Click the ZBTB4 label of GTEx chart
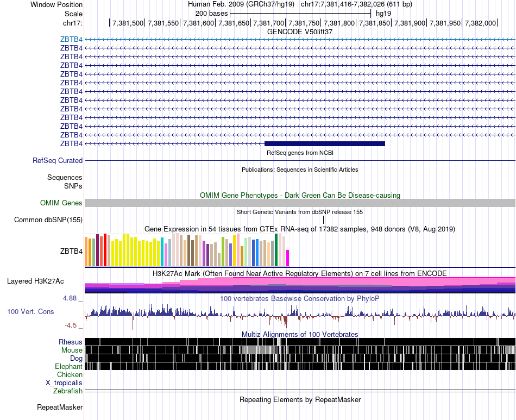Screen dimensions: 516x420 [71, 252]
